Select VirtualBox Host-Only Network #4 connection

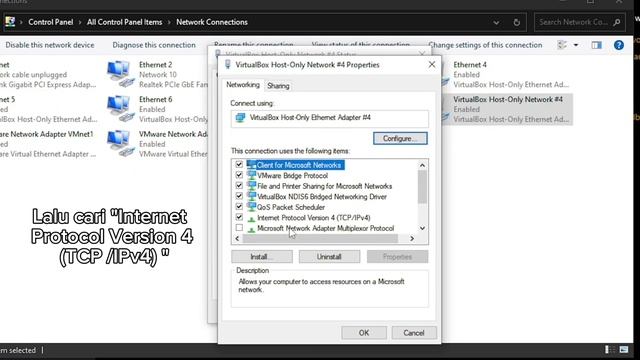click(506, 109)
